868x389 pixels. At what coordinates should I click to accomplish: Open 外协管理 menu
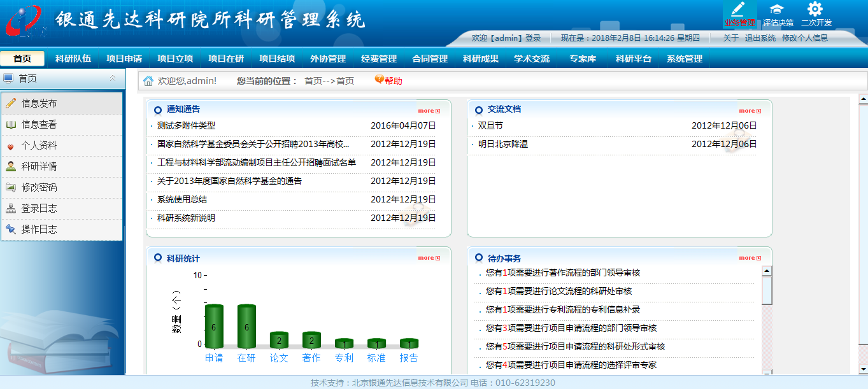(328, 59)
